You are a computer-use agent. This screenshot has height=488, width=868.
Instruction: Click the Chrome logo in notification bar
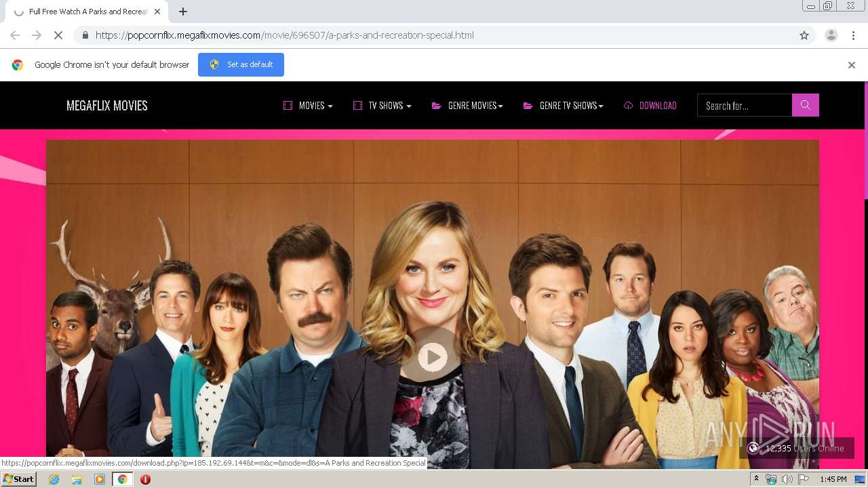18,65
